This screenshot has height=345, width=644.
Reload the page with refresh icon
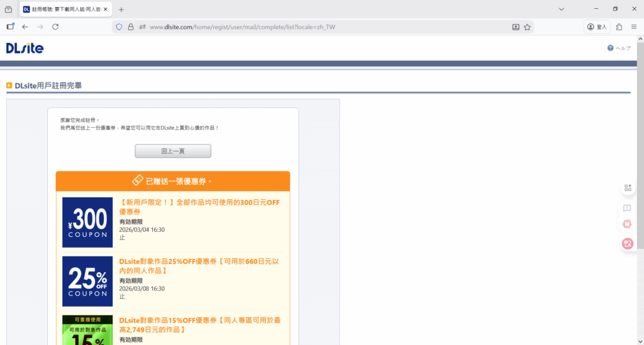point(55,27)
